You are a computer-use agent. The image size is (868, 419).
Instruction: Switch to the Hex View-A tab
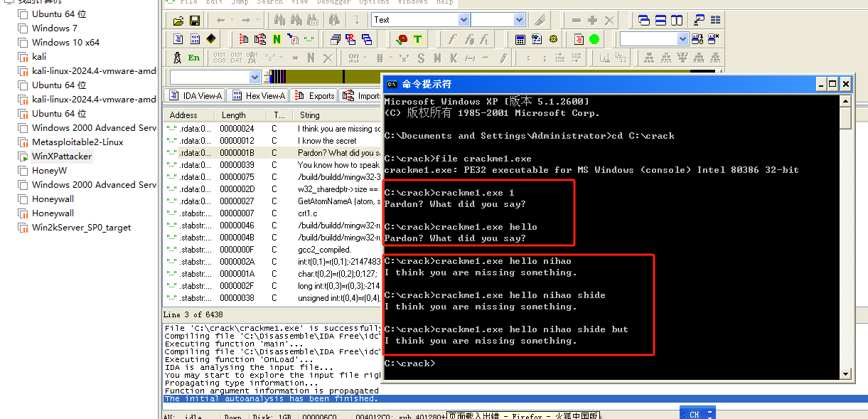tap(258, 95)
